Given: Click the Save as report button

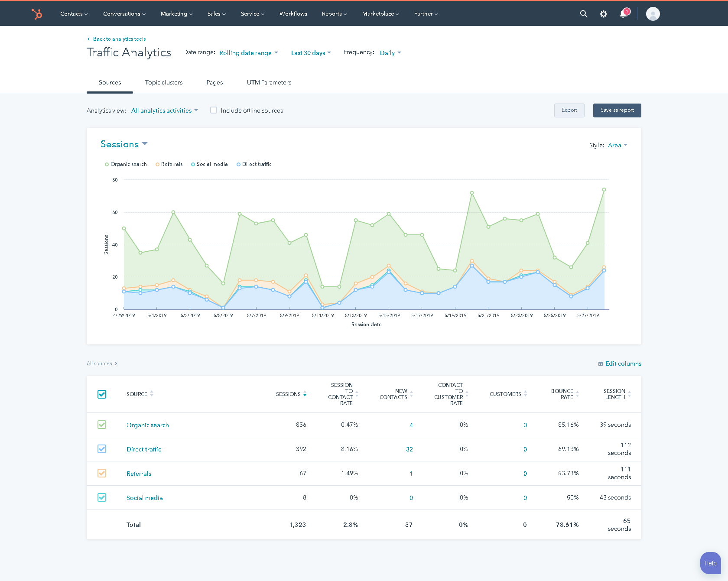Looking at the screenshot, I should coord(617,110).
